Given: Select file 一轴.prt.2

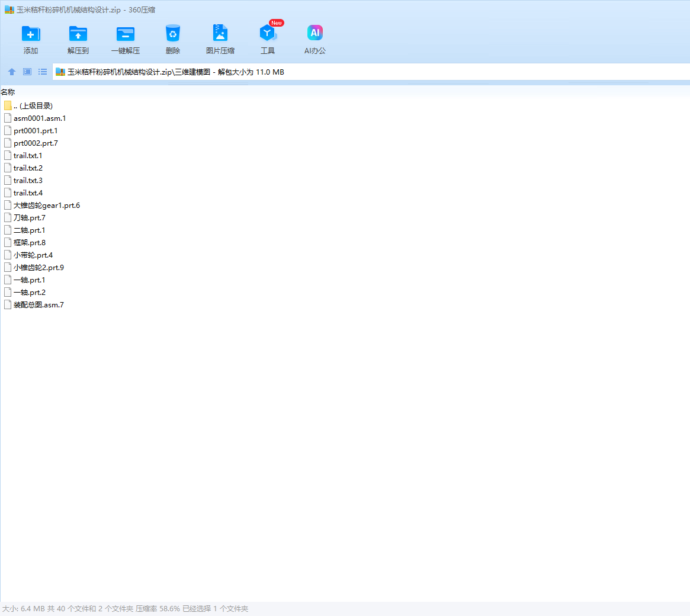Looking at the screenshot, I should 30,292.
